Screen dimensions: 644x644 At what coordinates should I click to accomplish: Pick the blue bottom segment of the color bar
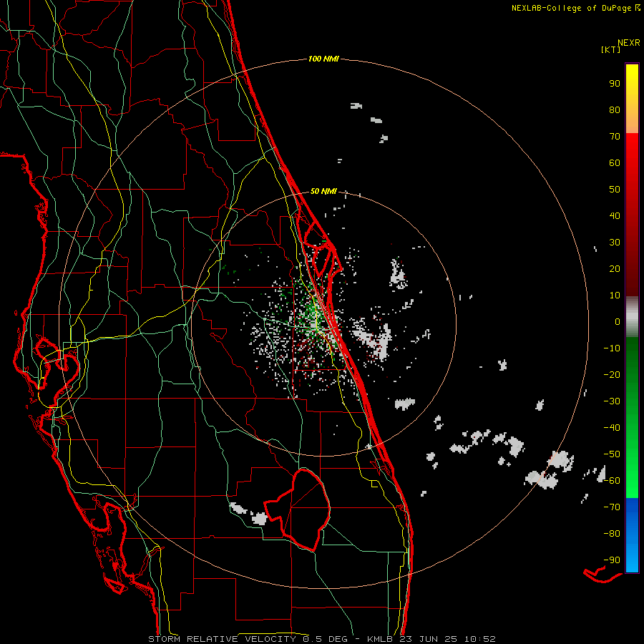click(x=632, y=535)
